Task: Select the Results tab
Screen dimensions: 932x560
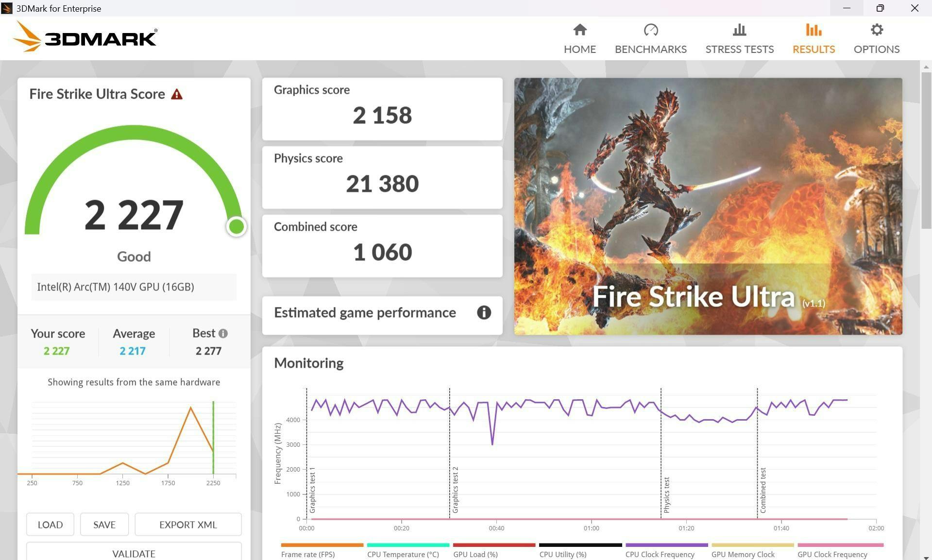Action: pos(813,39)
